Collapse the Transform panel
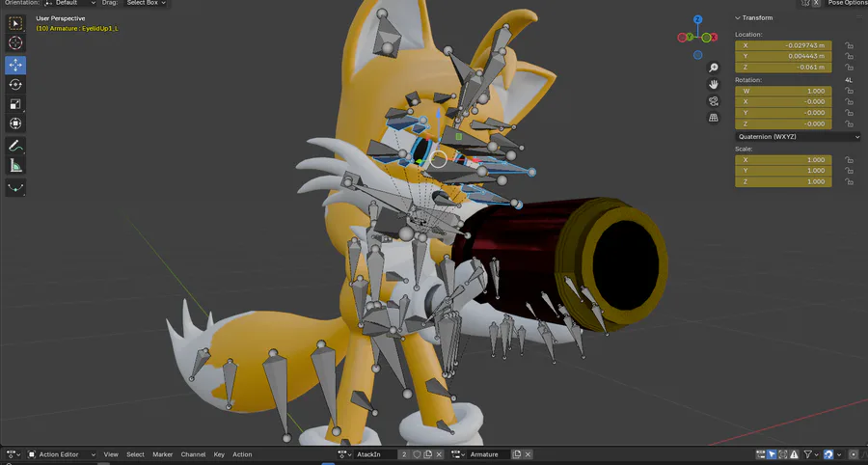The image size is (868, 465). (738, 17)
